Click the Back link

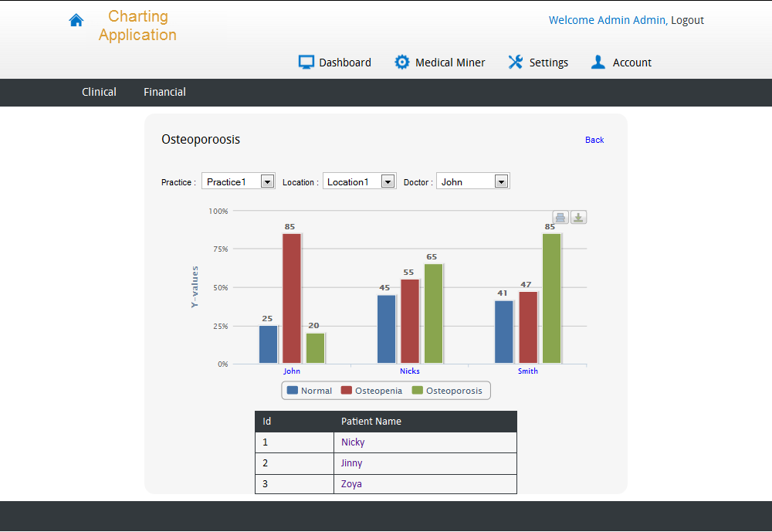594,140
